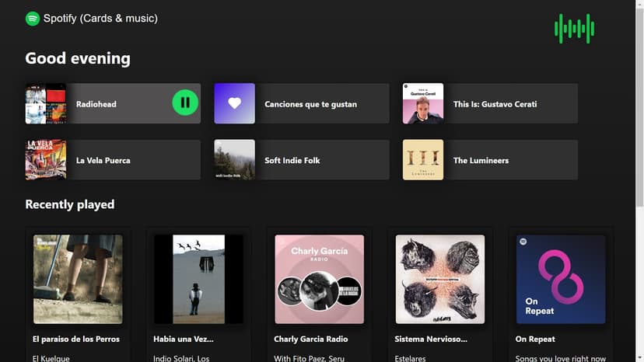
Task: Click the Spotify (Cards & music) title
Action: point(100,19)
